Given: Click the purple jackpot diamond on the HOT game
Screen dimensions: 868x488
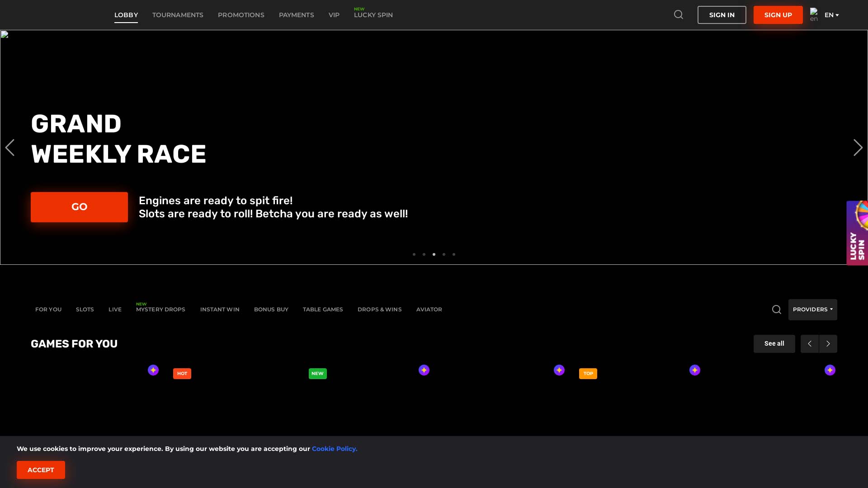Looking at the screenshot, I should [x=153, y=370].
